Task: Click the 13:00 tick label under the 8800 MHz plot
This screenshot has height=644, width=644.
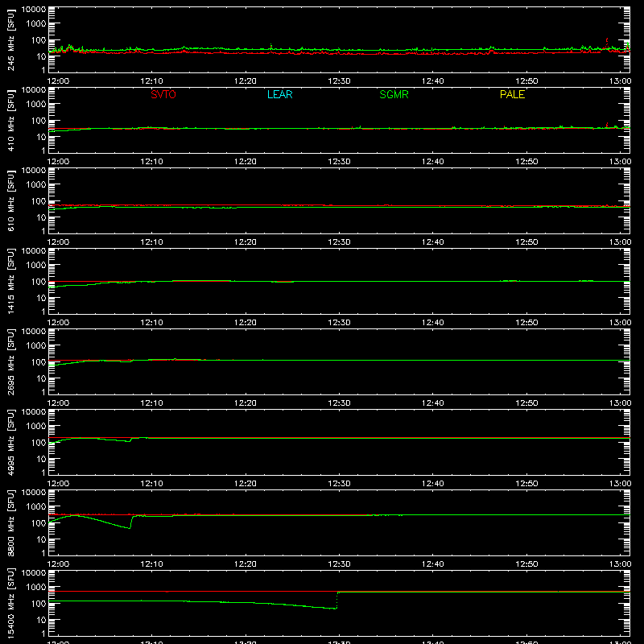Action: tap(620, 564)
